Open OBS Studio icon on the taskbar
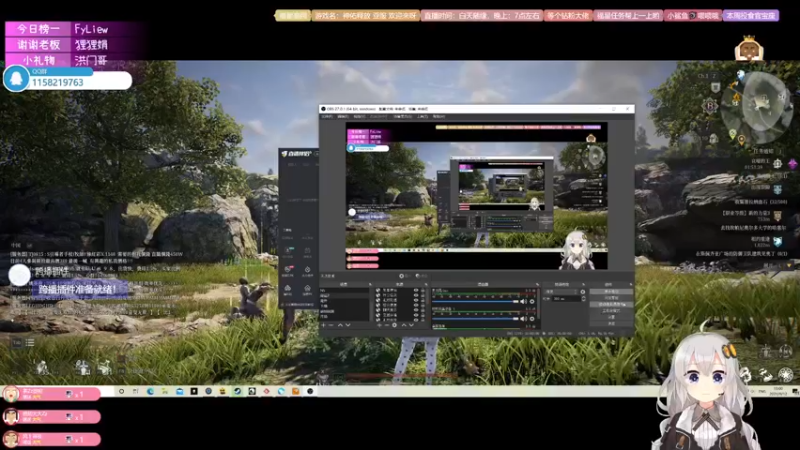 [310, 391]
